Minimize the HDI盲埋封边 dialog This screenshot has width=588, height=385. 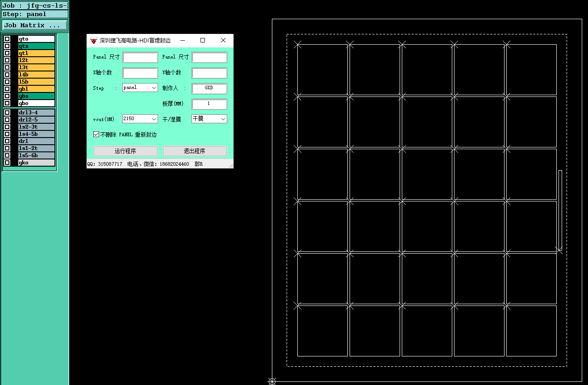pos(183,40)
